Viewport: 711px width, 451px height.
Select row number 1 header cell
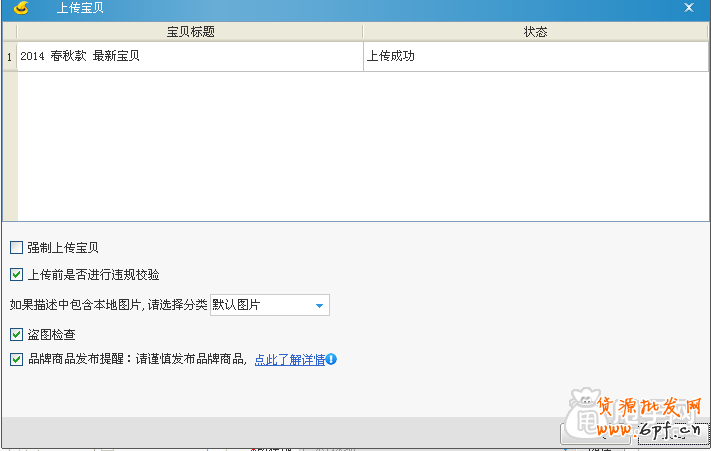(x=9, y=57)
